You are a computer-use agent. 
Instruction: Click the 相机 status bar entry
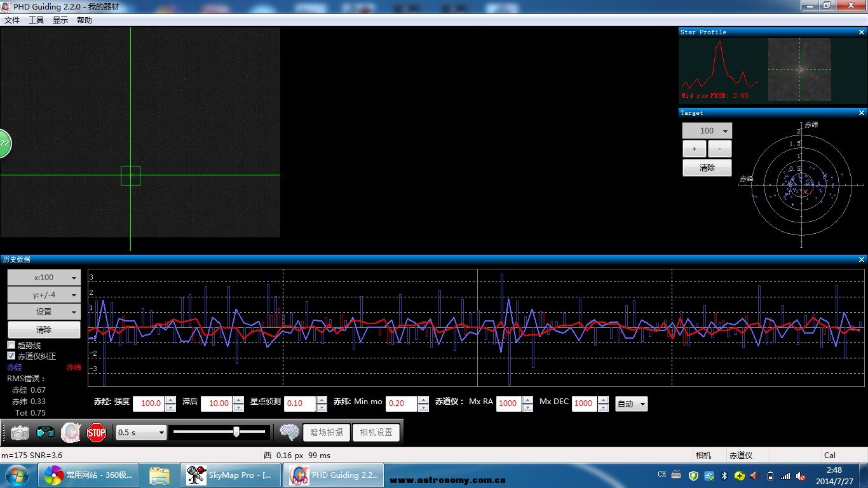[703, 456]
